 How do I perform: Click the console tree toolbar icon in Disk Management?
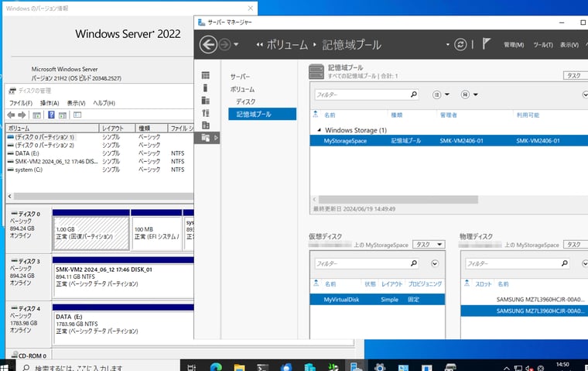pos(37,115)
